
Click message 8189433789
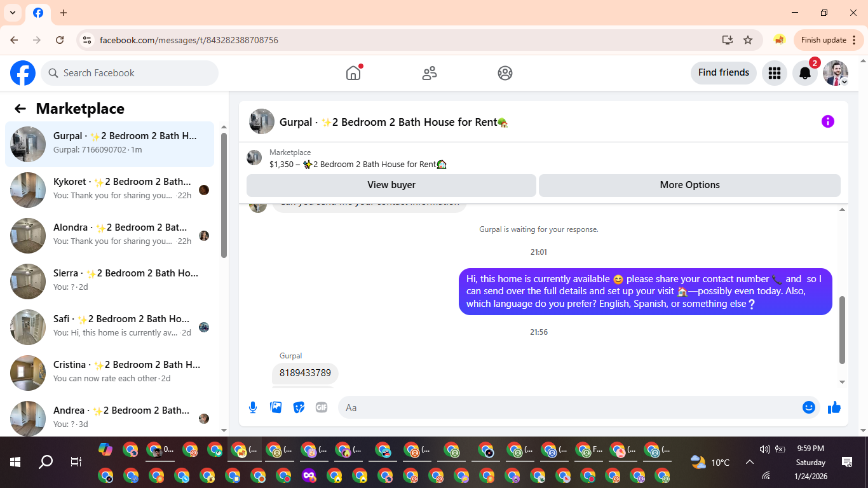(x=305, y=373)
